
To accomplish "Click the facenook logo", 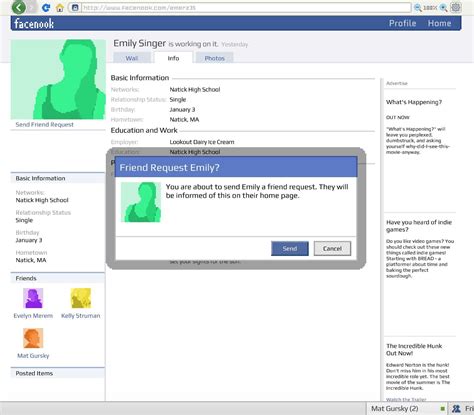I will tap(34, 24).
